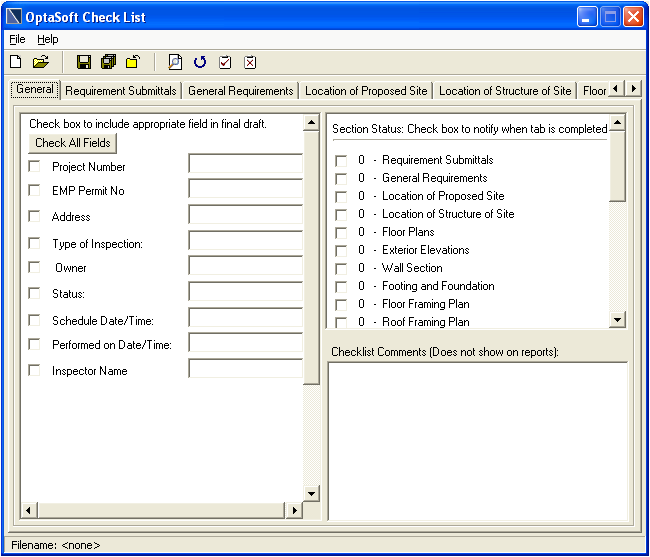Switch to Location of Proposed Site tab
The image size is (650, 557).
click(x=366, y=91)
